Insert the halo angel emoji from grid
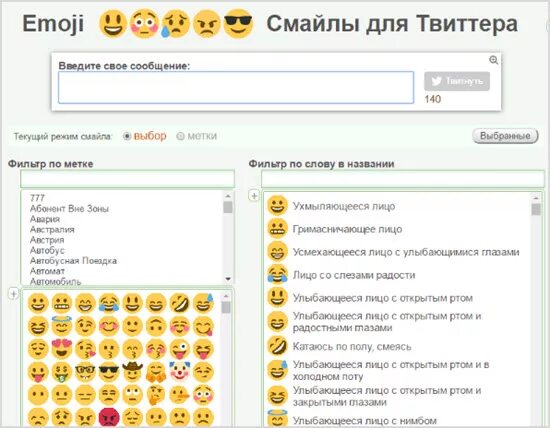Screen dimensions: 550x428 [62, 326]
